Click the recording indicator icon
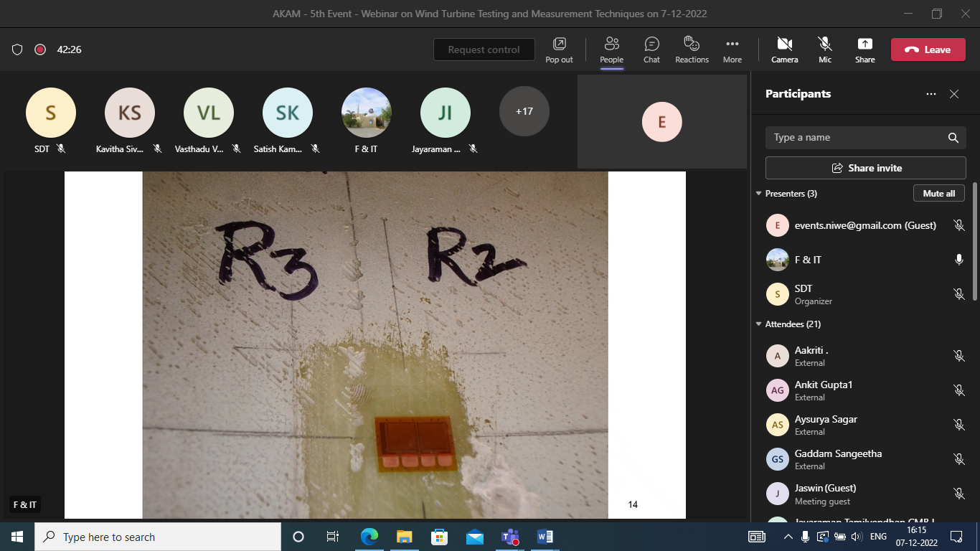The width and height of the screenshot is (980, 551). point(40,50)
